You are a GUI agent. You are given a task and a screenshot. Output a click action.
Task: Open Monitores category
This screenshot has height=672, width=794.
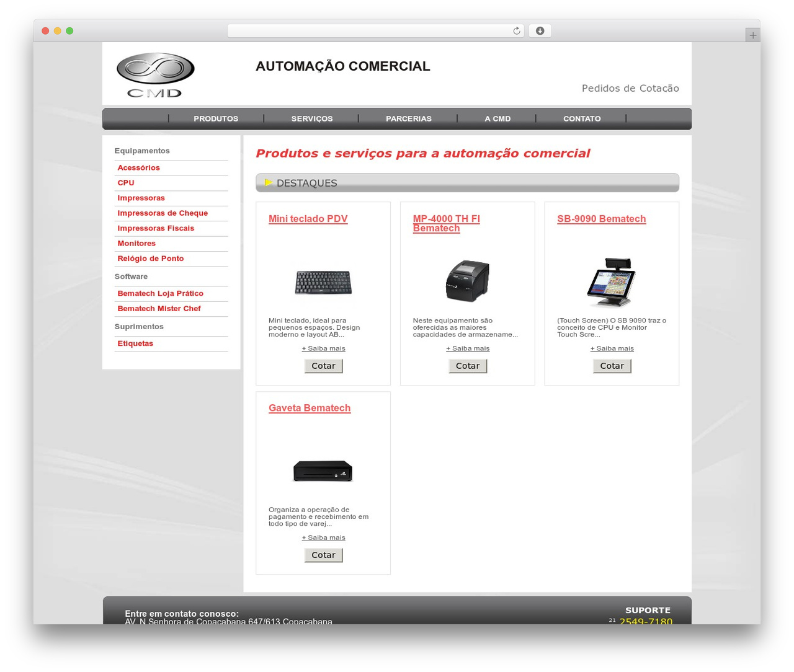136,244
